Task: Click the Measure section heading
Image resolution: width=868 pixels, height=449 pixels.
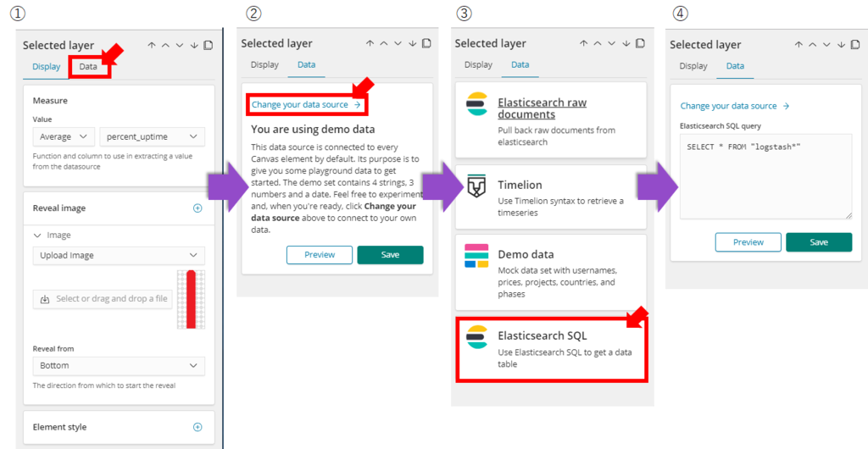Action: pyautogui.click(x=50, y=101)
